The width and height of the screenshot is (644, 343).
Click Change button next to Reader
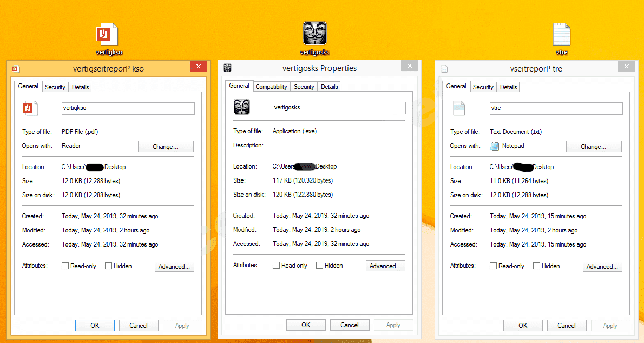(x=166, y=147)
